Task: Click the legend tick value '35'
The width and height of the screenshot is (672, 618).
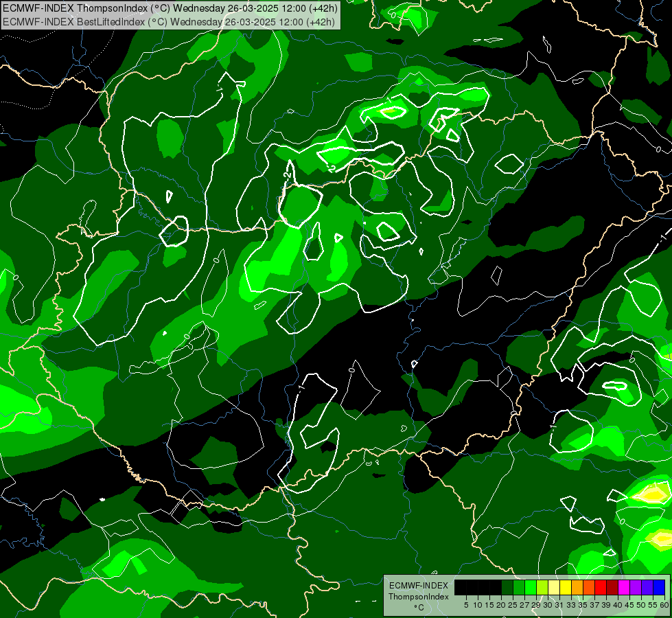Action: (x=583, y=605)
